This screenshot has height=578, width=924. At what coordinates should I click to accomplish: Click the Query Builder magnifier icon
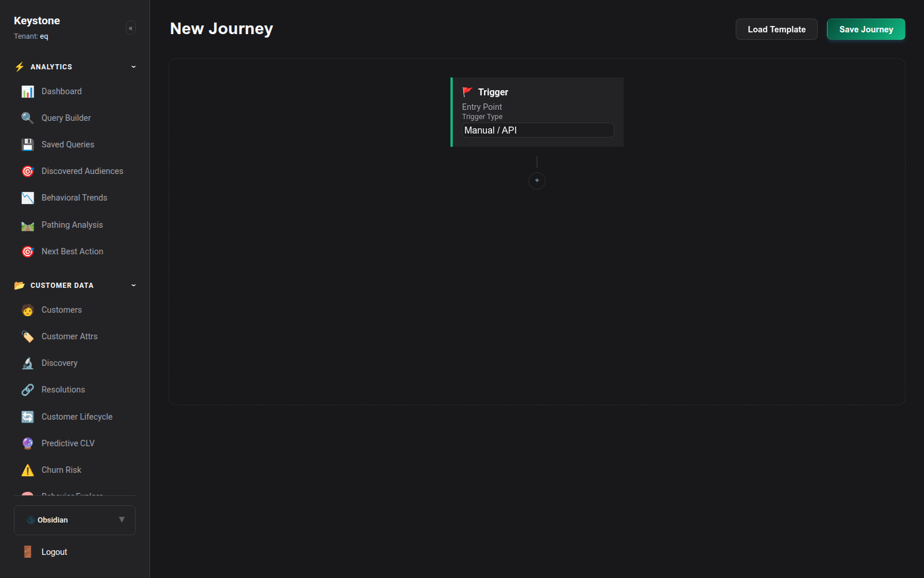28,118
